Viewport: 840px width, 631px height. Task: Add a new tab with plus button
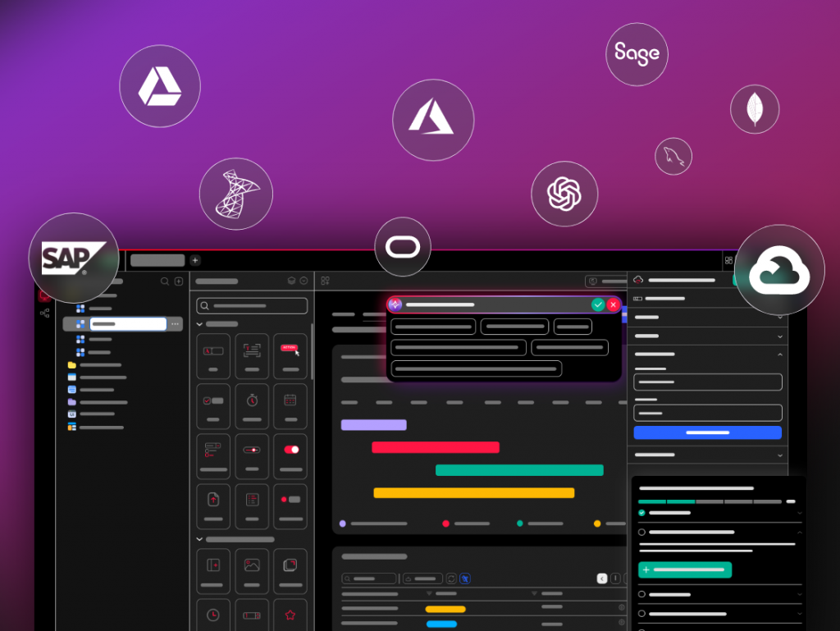click(x=195, y=260)
